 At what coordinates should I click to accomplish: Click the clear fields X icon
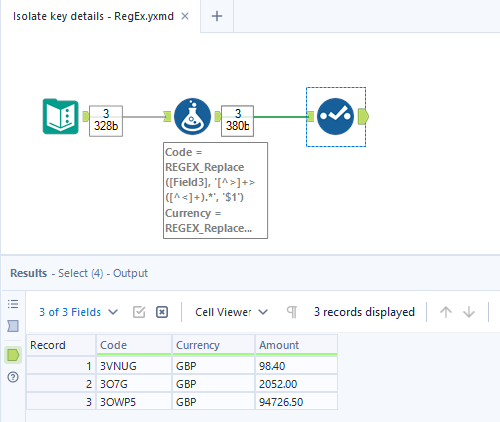pyautogui.click(x=162, y=312)
